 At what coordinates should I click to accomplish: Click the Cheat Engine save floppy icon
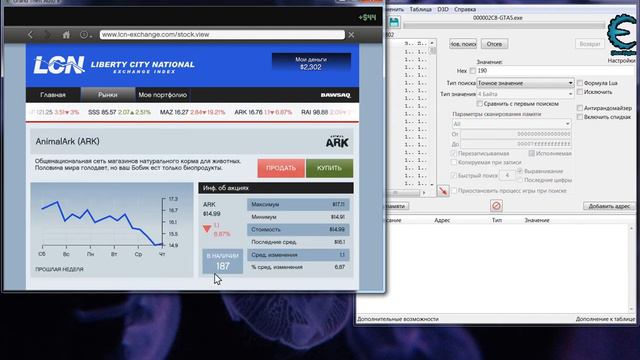point(394,22)
